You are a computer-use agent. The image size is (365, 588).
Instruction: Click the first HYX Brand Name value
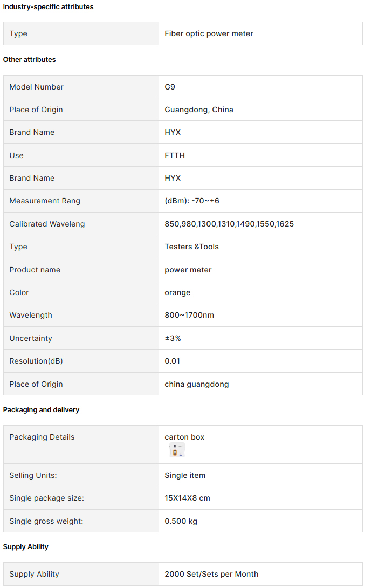(173, 132)
